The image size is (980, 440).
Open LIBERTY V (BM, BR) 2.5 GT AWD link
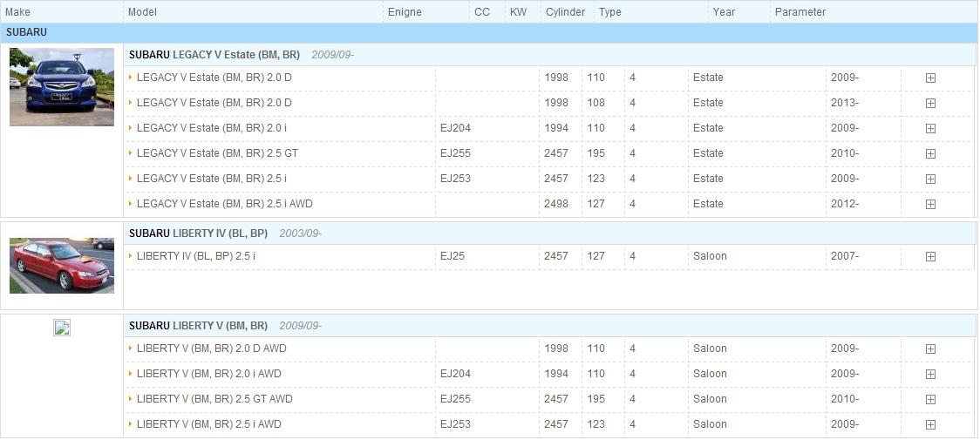(214, 399)
